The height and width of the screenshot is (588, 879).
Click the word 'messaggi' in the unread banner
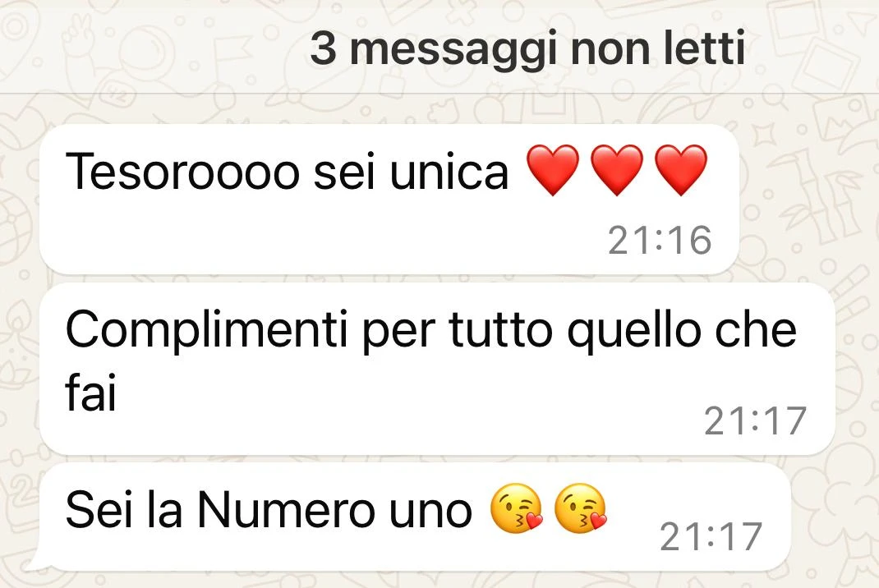454,50
